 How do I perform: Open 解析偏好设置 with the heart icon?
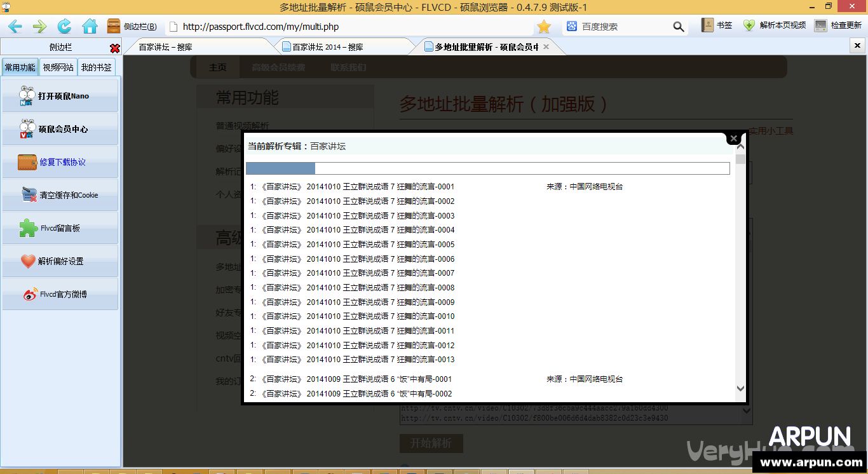60,261
